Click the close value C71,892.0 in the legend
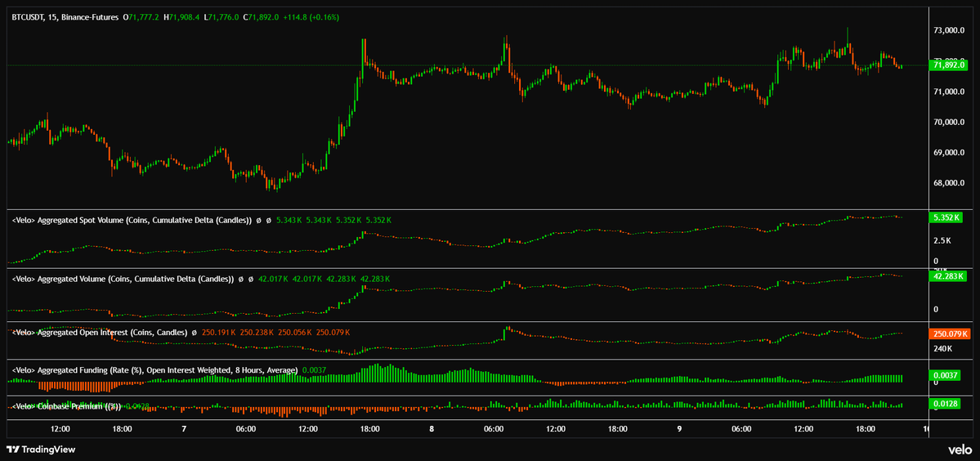Viewport: 980px width, 461px height. pyautogui.click(x=261, y=17)
